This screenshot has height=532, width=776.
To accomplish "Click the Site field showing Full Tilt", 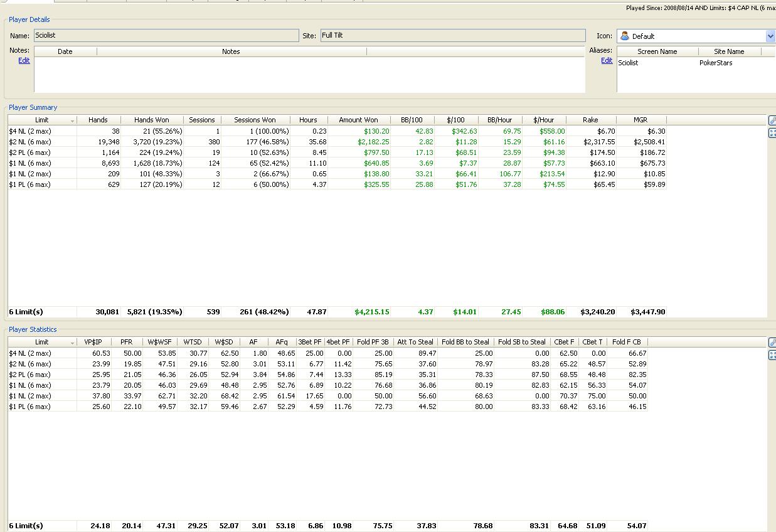I will pyautogui.click(x=452, y=36).
